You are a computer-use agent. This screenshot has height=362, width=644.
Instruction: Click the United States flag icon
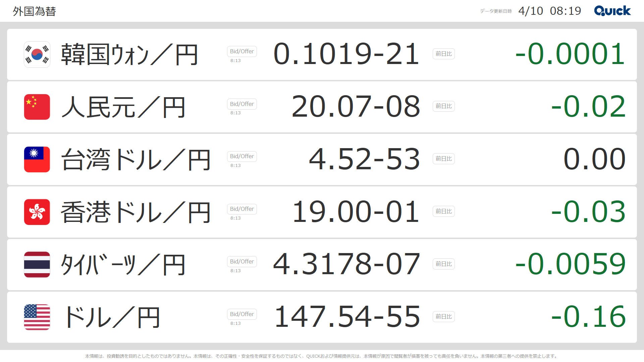point(37,317)
